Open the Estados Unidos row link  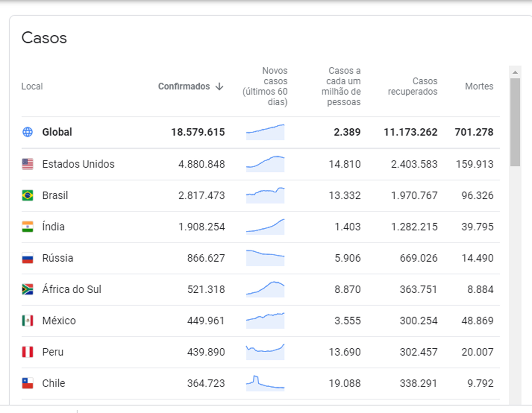(78, 164)
